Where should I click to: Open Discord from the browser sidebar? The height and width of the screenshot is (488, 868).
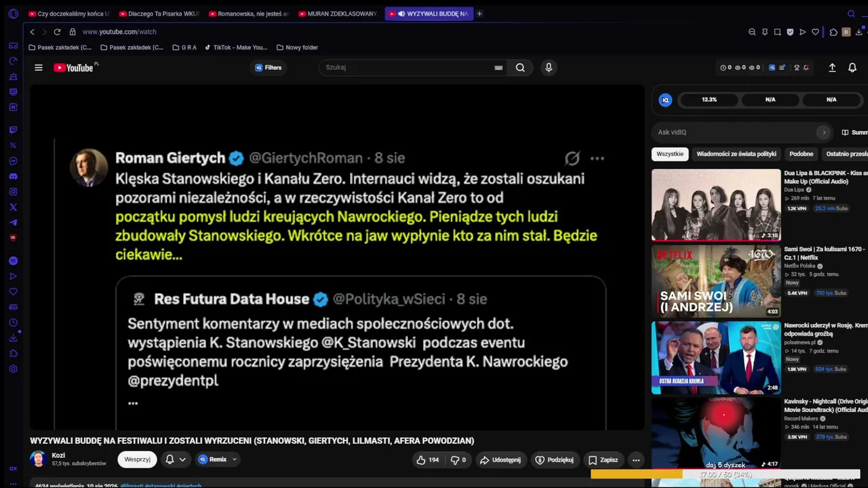pos(13,176)
